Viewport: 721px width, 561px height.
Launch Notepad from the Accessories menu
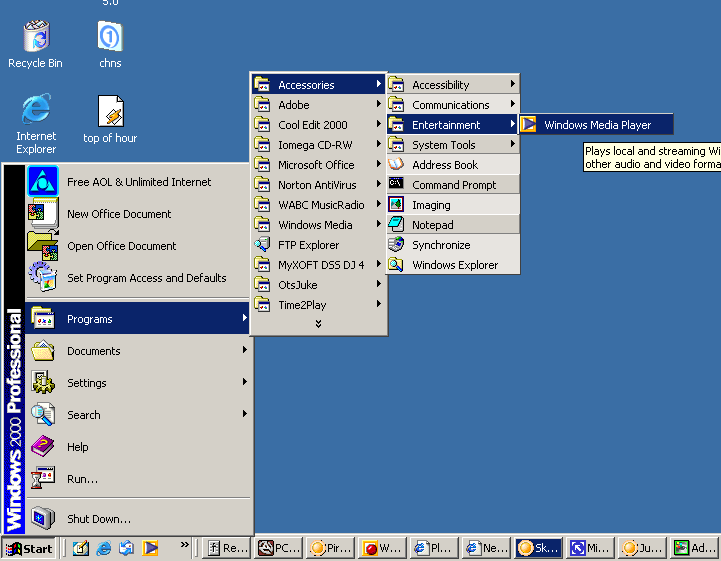[x=432, y=225]
